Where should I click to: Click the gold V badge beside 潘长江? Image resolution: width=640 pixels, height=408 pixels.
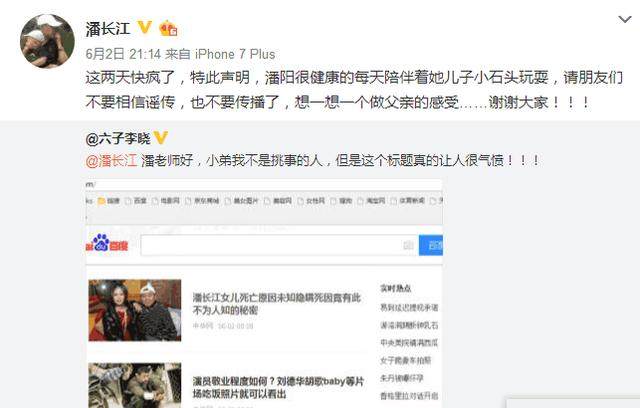click(144, 28)
